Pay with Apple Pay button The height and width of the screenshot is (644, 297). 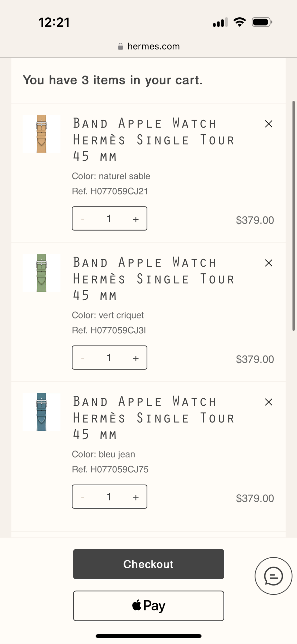coord(148,606)
